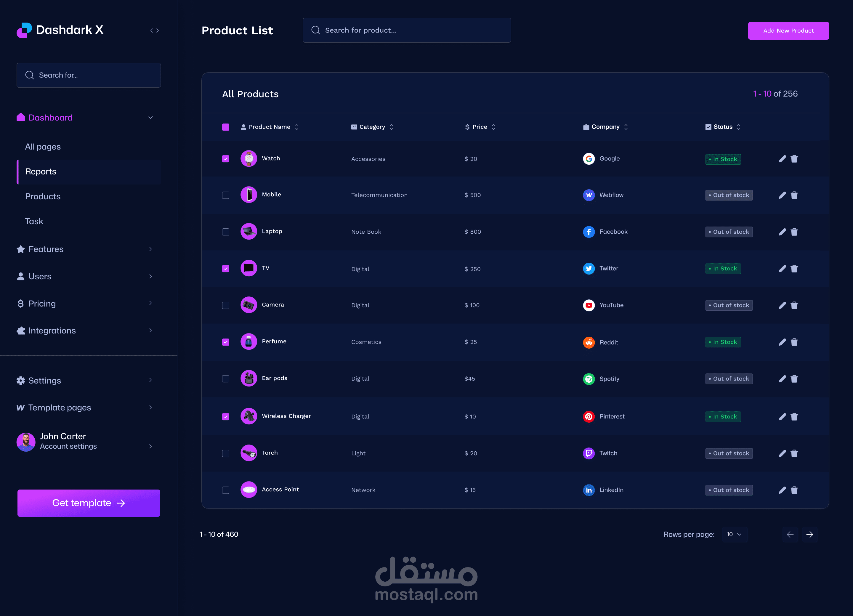Delete the Mobile product via trash icon
Viewport: 853px width, 616px height.
[794, 195]
